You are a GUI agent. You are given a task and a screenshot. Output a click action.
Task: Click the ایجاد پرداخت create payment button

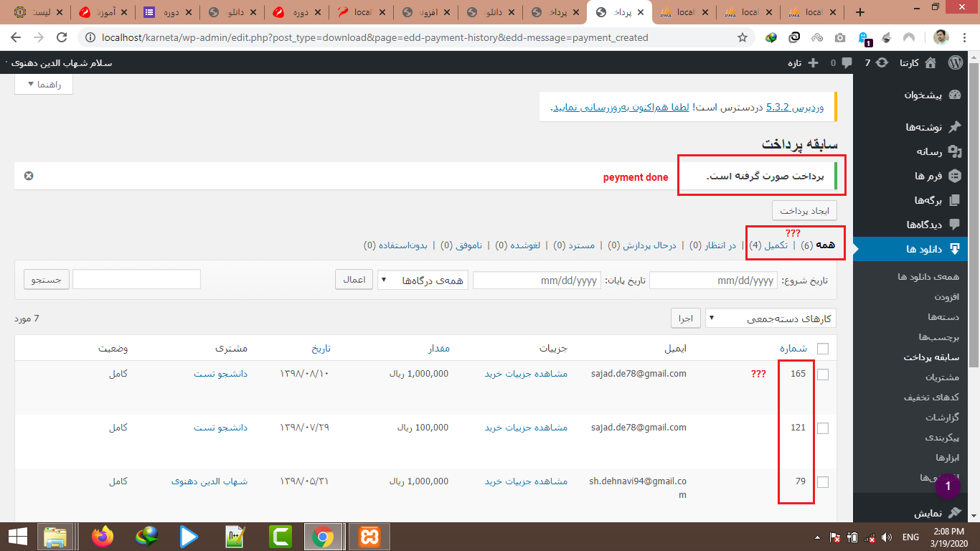(x=804, y=211)
